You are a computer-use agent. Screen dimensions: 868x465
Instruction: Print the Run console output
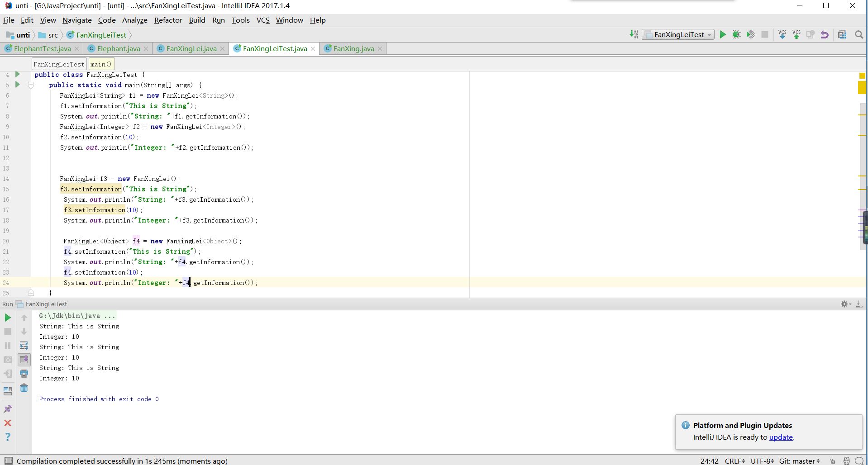click(x=24, y=374)
